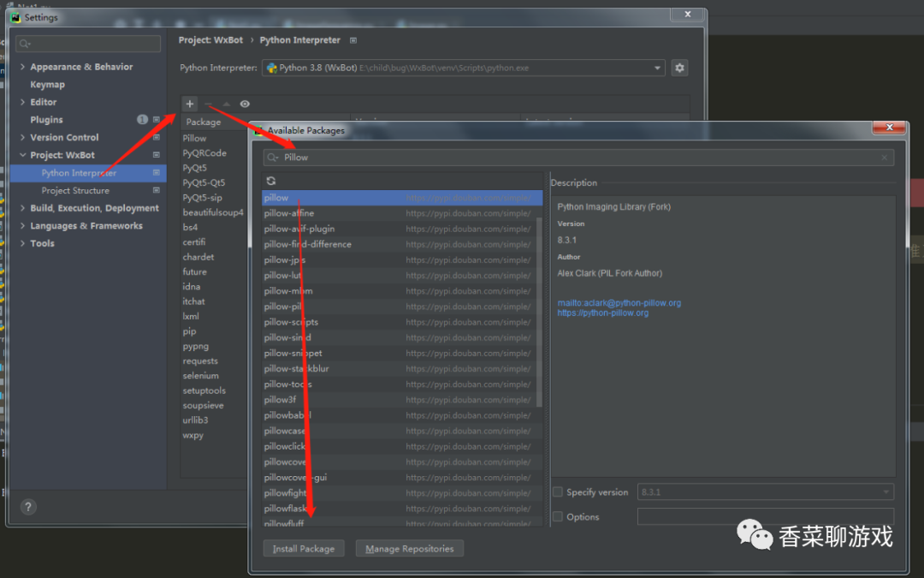Screen dimensions: 924x578
Task: Select wxpy in installed packages
Action: 192,435
